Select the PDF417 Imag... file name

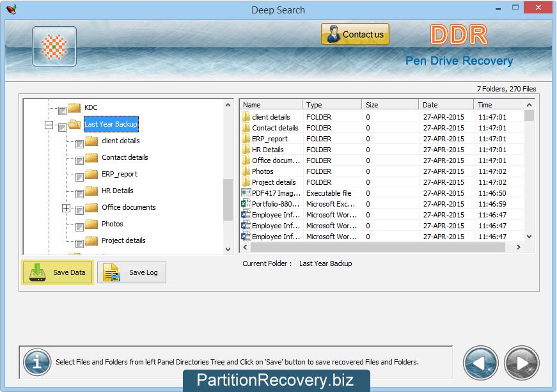[x=276, y=193]
